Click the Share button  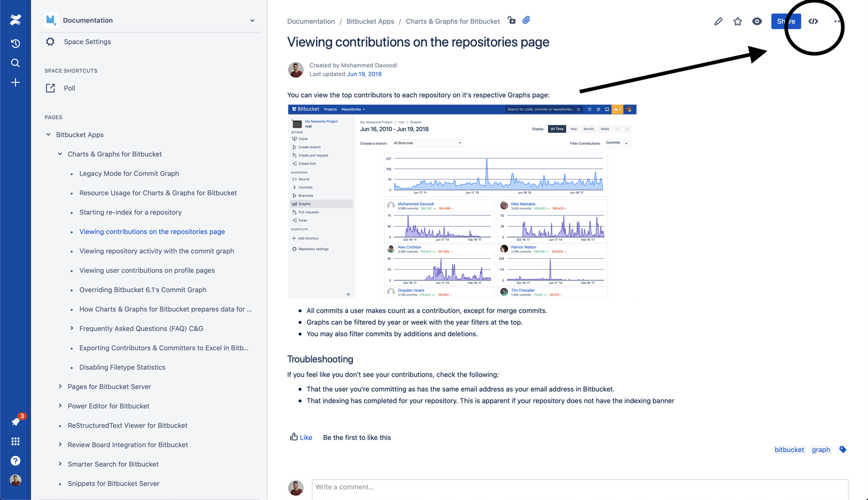tap(785, 22)
